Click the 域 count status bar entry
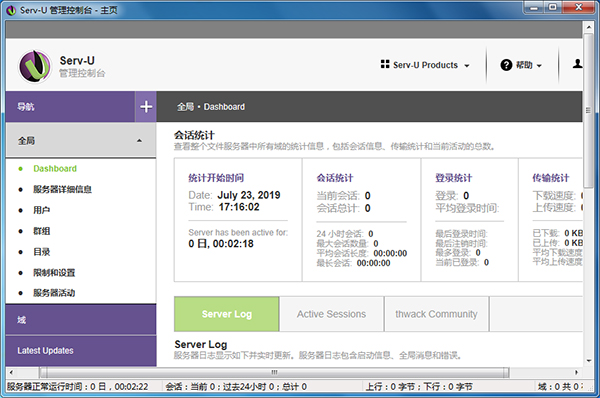Image resolution: width=600 pixels, height=398 pixels. [560, 387]
